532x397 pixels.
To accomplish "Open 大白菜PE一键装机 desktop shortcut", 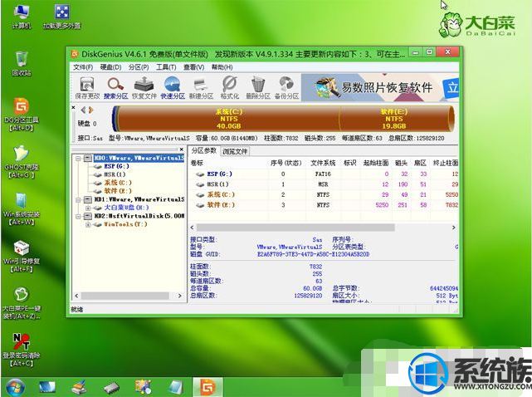I will [22, 303].
